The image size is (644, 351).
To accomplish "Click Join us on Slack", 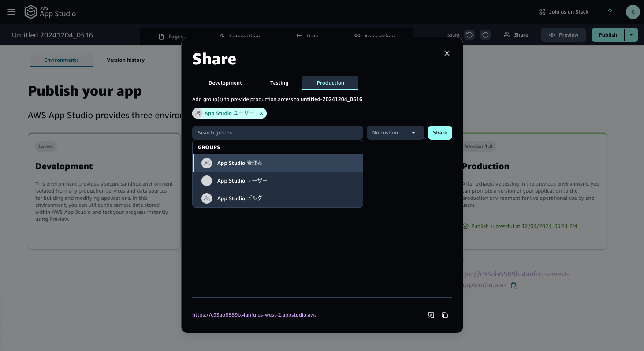I will [x=564, y=12].
